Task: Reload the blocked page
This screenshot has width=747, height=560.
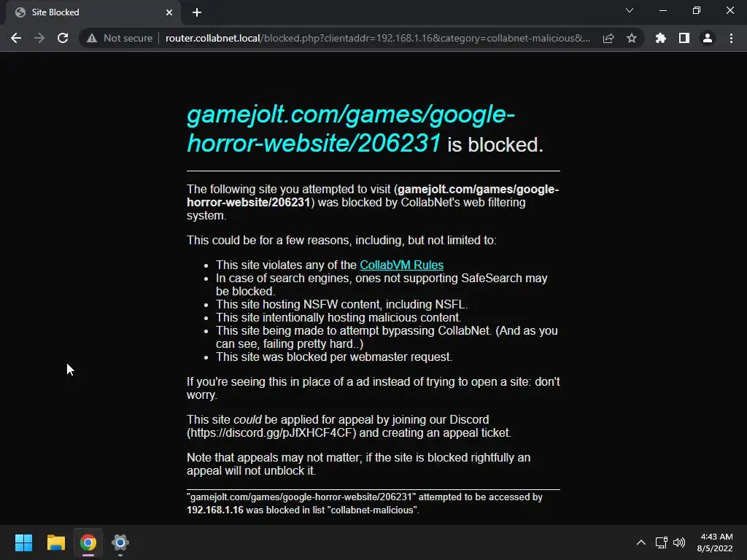Action: click(63, 38)
